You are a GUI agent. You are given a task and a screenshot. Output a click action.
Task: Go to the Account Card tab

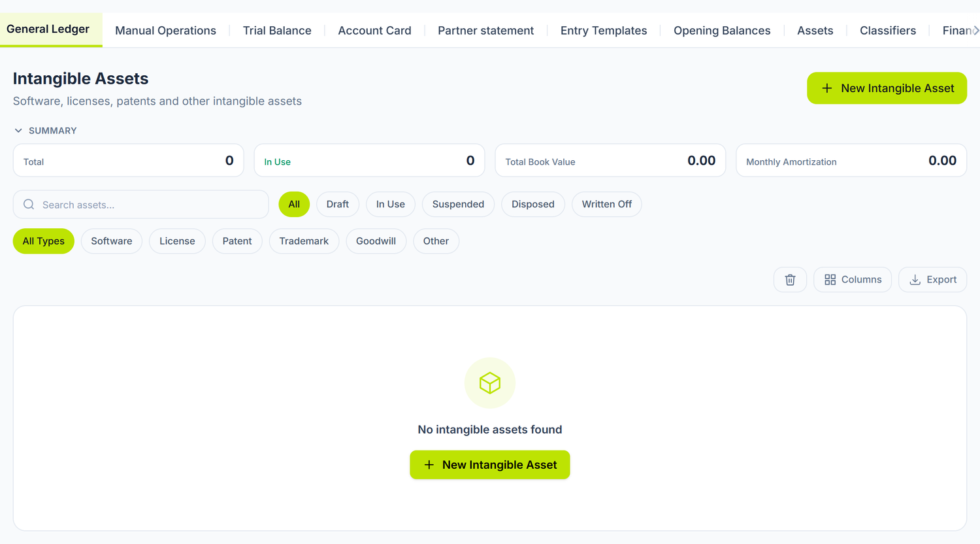[x=374, y=31]
